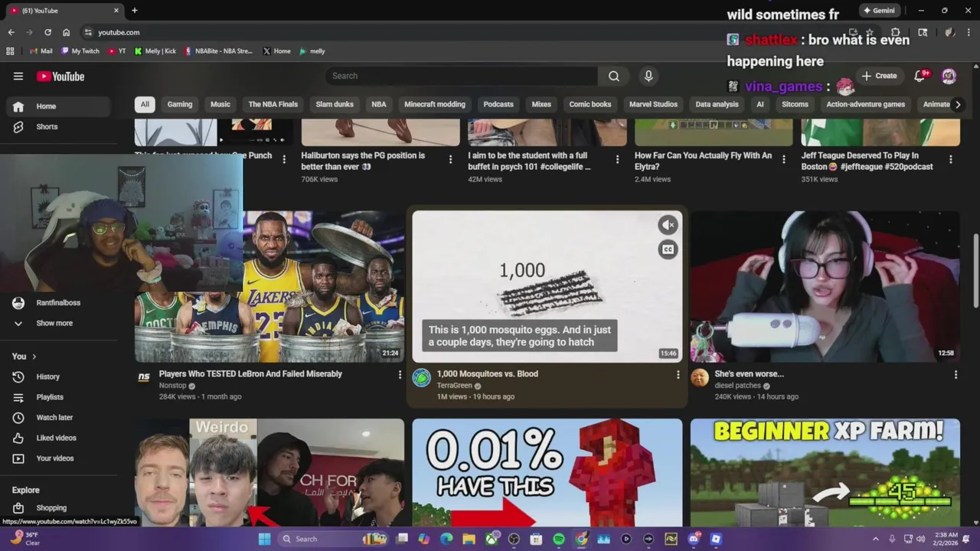Open YouTube notifications bell
The height and width of the screenshot is (551, 980).
click(x=920, y=76)
